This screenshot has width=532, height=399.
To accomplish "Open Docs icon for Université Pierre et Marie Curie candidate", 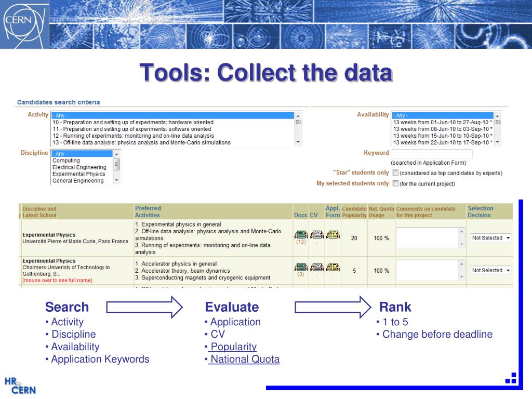I will [x=301, y=234].
